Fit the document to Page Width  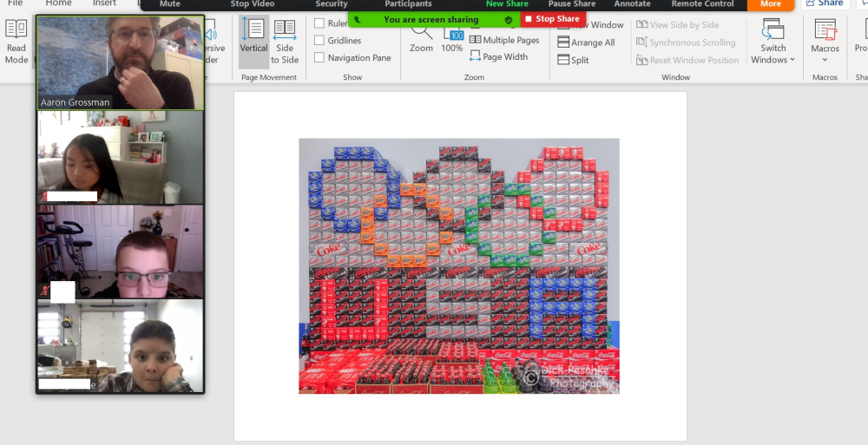tap(498, 57)
